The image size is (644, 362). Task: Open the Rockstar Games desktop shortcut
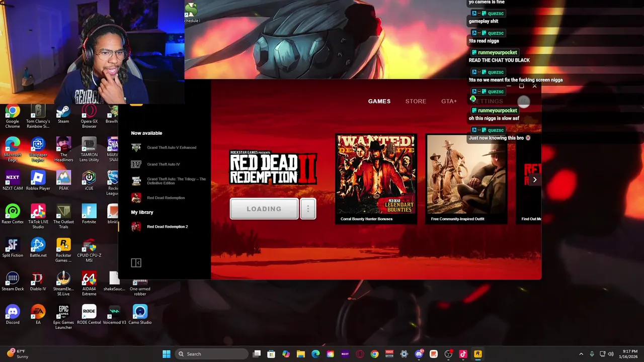63,250
